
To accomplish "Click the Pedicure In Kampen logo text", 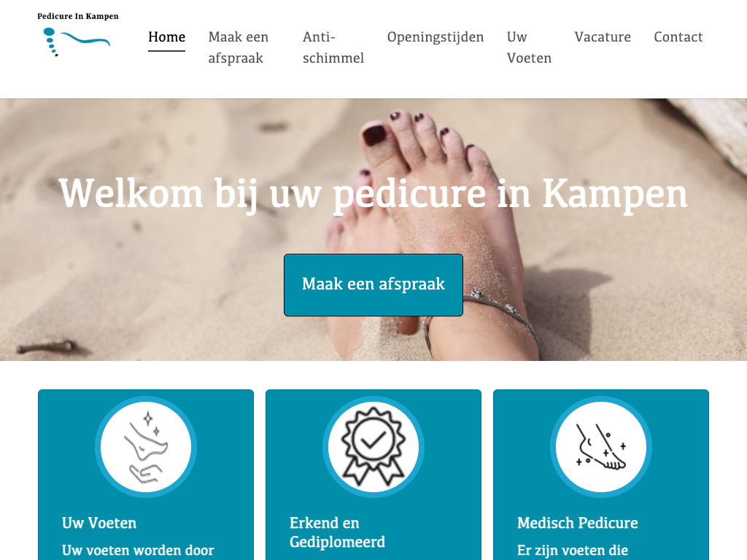I will point(78,16).
